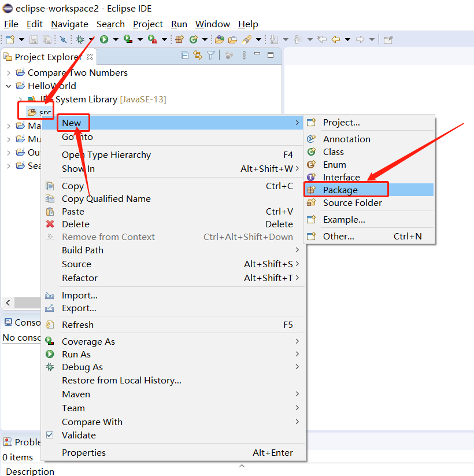Click the Project Explorer scrollbar left arrow
474x476 pixels.
(8, 302)
